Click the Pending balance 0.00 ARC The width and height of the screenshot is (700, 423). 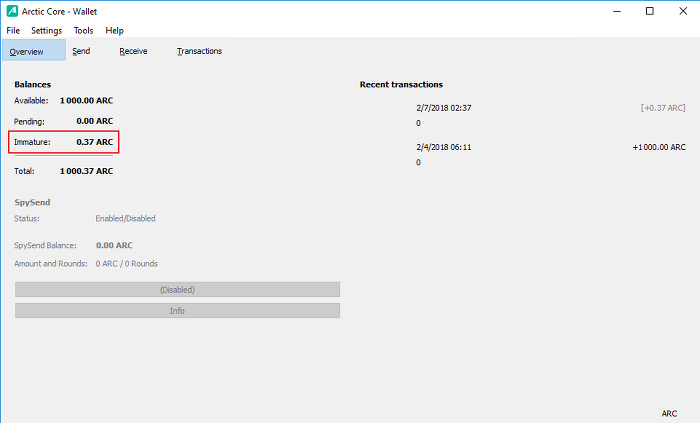pyautogui.click(x=95, y=121)
